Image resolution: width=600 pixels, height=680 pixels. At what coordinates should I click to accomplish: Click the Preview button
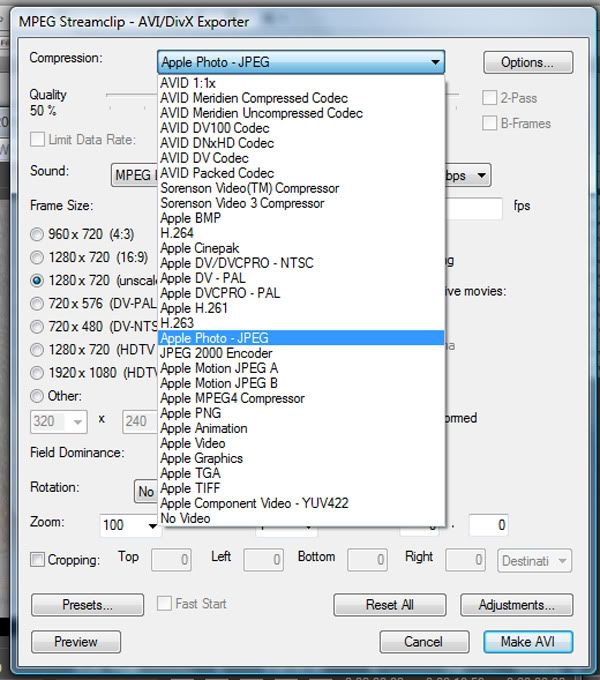76,642
